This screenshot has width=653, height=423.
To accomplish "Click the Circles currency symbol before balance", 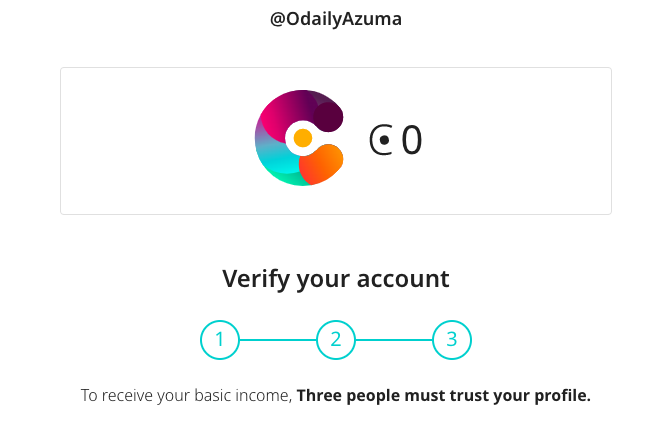I will click(x=381, y=141).
